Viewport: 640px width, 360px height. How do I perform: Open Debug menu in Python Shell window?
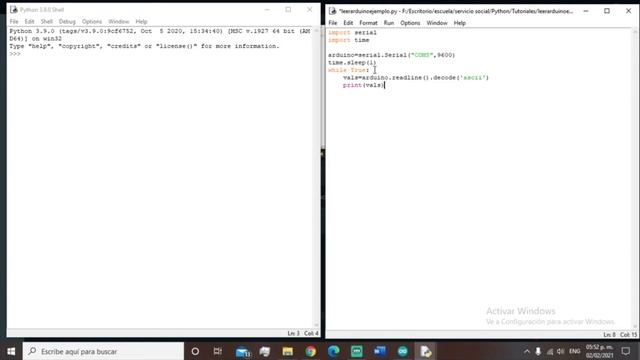[x=67, y=21]
